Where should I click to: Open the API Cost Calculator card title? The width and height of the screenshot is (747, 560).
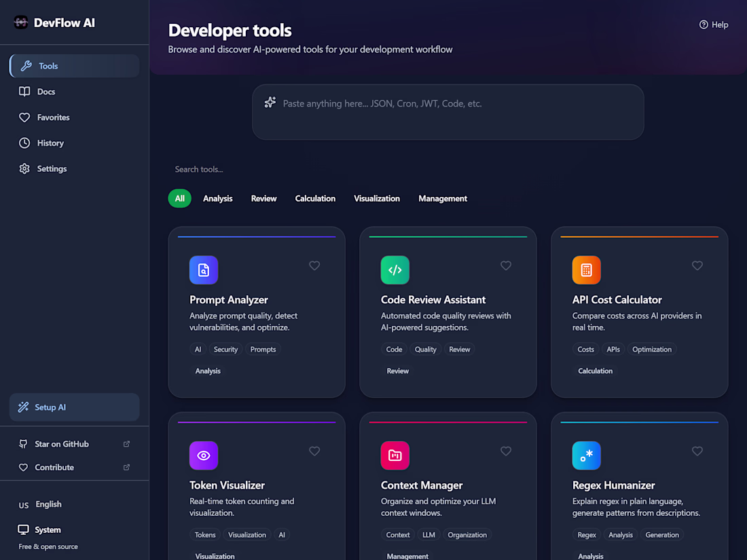(x=617, y=300)
